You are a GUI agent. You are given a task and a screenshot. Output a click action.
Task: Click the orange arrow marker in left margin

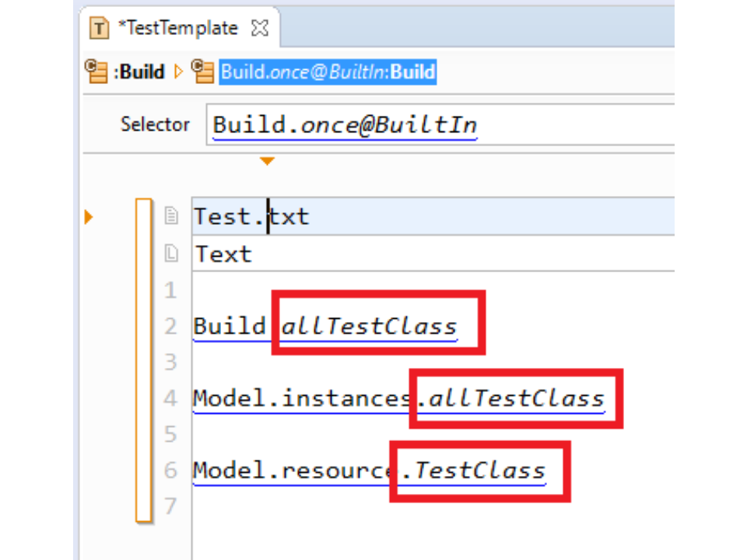pyautogui.click(x=89, y=217)
